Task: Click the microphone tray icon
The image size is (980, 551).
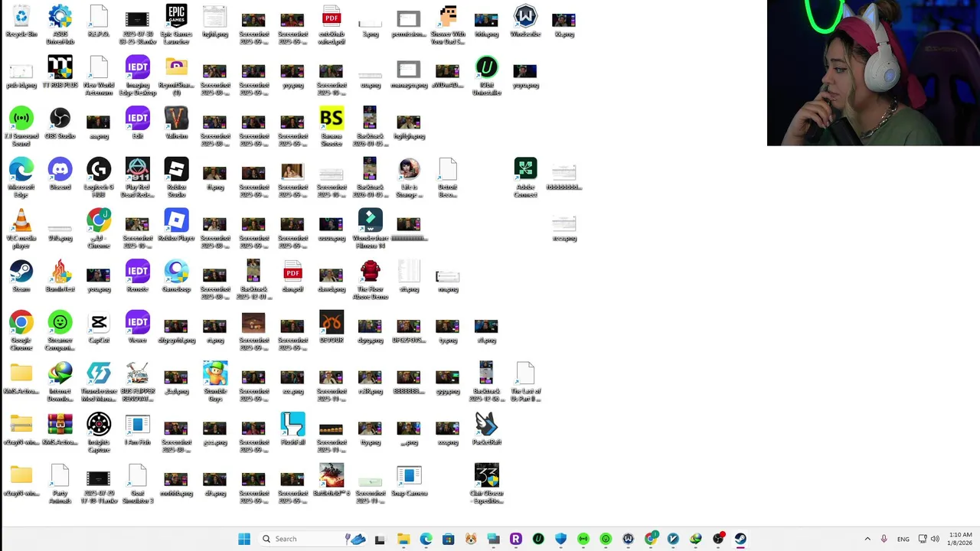Action: coord(884,539)
